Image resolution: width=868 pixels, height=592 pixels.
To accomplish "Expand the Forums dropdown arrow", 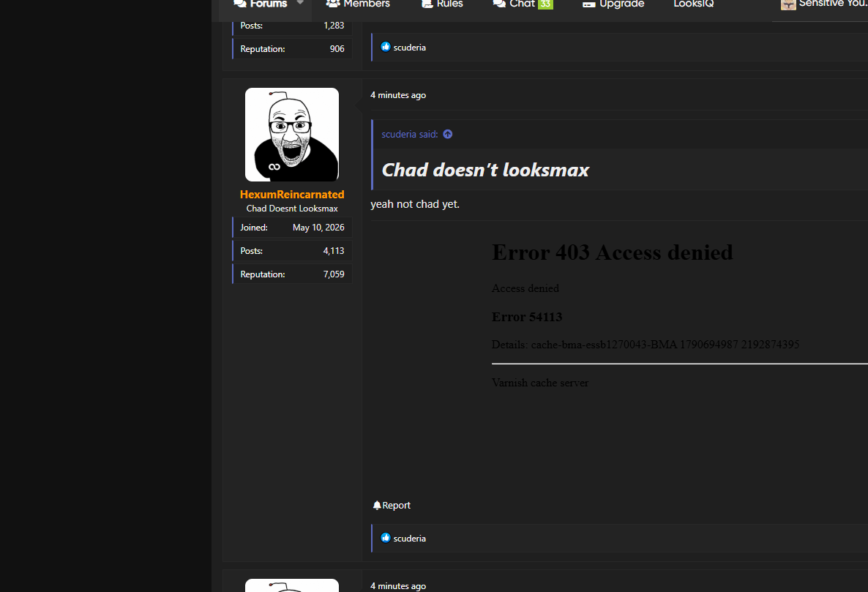I will point(300,3).
